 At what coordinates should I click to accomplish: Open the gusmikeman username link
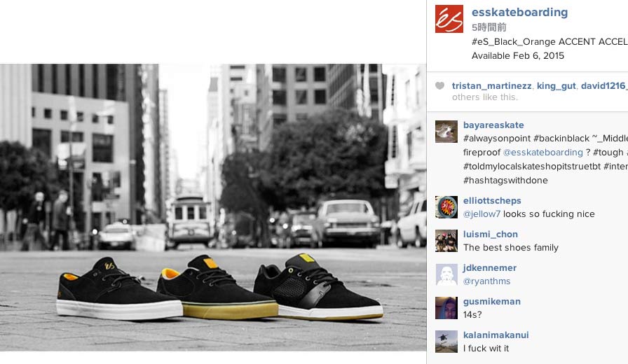492,301
